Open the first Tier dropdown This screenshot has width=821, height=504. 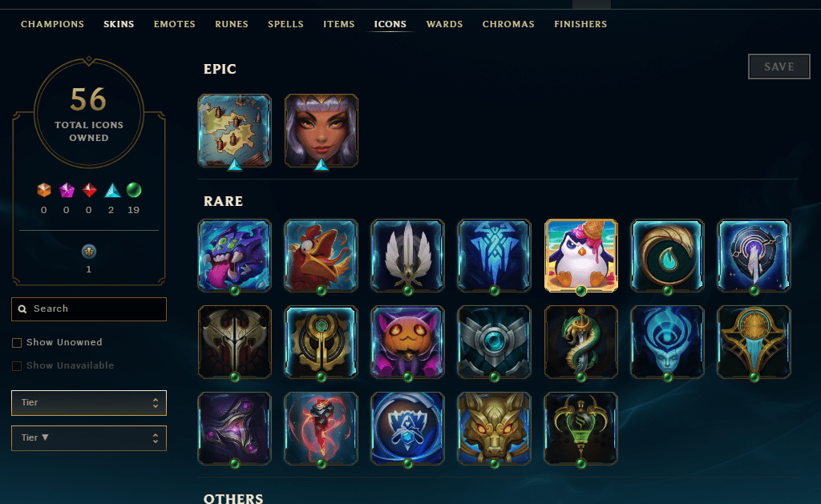coord(89,403)
